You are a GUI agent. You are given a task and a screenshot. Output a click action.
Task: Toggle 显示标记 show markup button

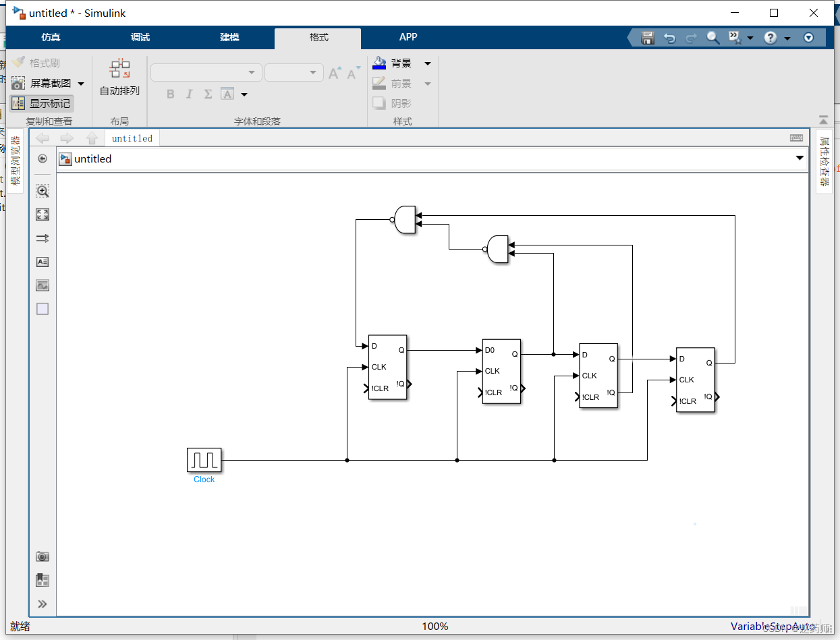click(42, 103)
